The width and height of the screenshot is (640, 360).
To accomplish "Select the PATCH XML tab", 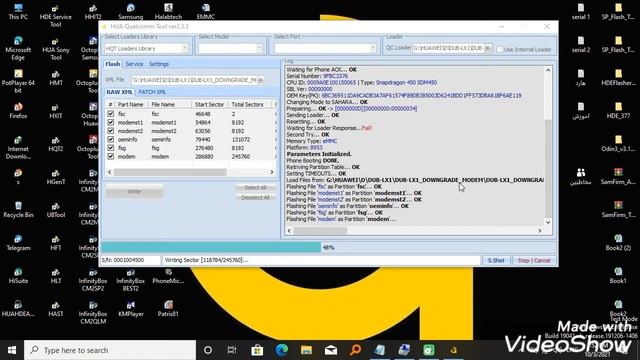I will click(152, 92).
